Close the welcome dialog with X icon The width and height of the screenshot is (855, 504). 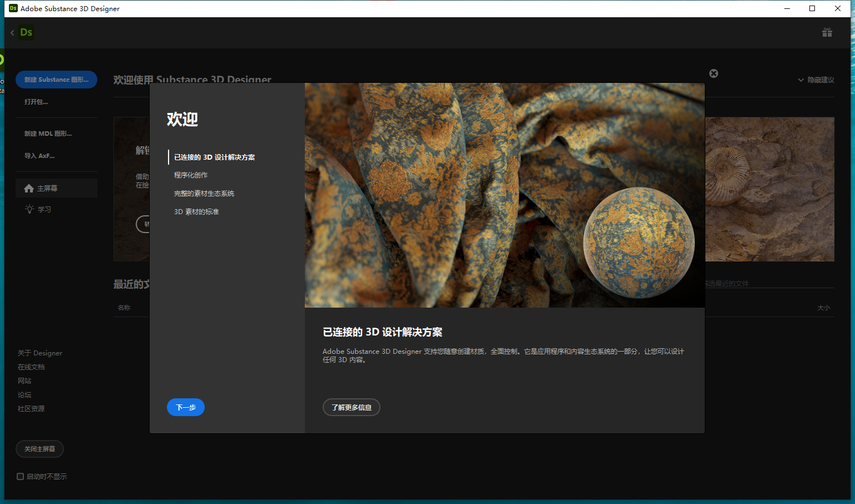[714, 73]
